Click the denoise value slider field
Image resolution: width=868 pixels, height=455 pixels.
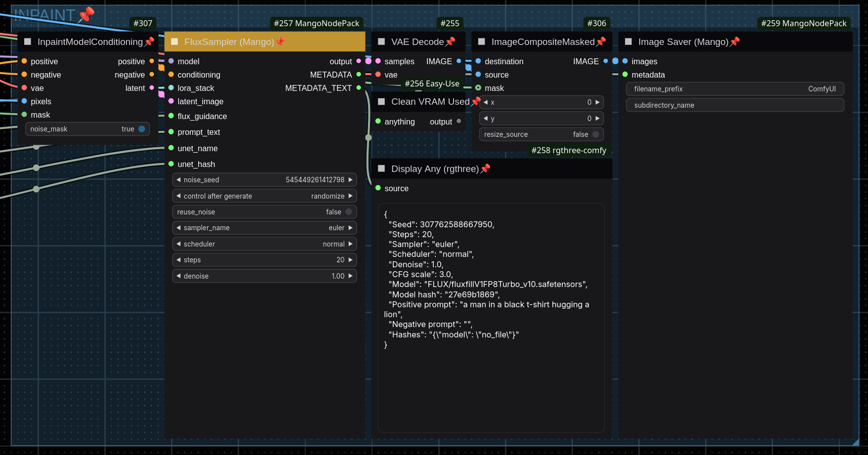264,276
